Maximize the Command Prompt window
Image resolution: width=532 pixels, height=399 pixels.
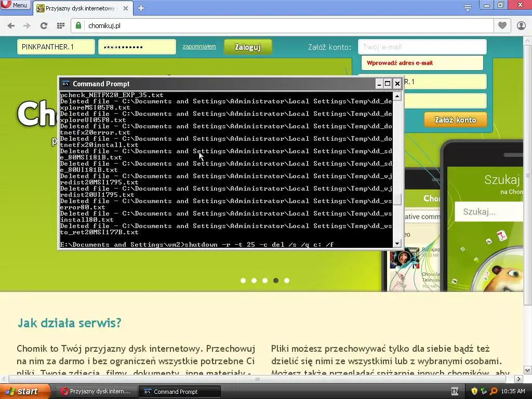388,84
